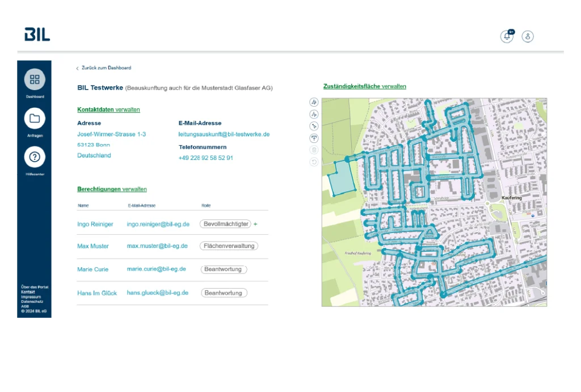
Task: Click the undo map tool
Action: pyautogui.click(x=314, y=162)
